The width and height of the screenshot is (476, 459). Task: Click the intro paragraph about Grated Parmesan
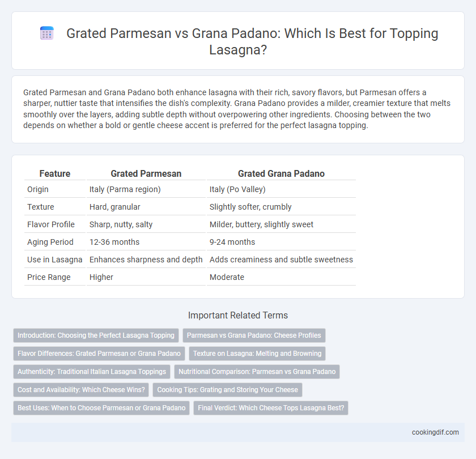tap(237, 109)
